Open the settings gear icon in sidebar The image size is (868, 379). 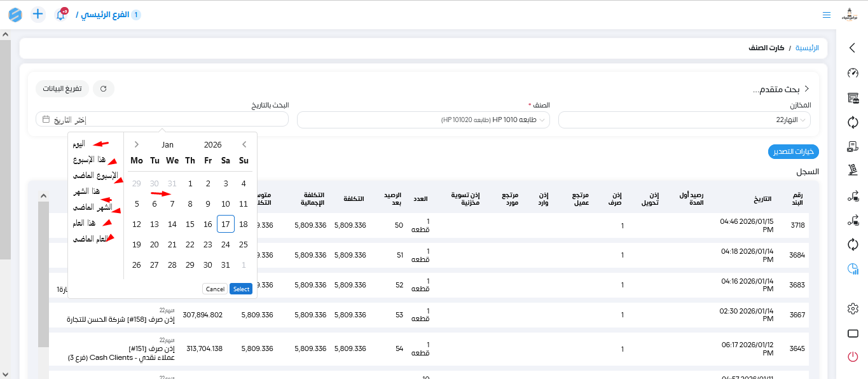click(x=853, y=308)
